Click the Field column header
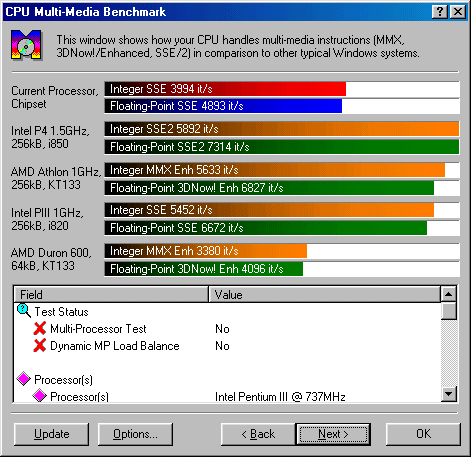Screen dimensions: 471x457 pos(111,294)
